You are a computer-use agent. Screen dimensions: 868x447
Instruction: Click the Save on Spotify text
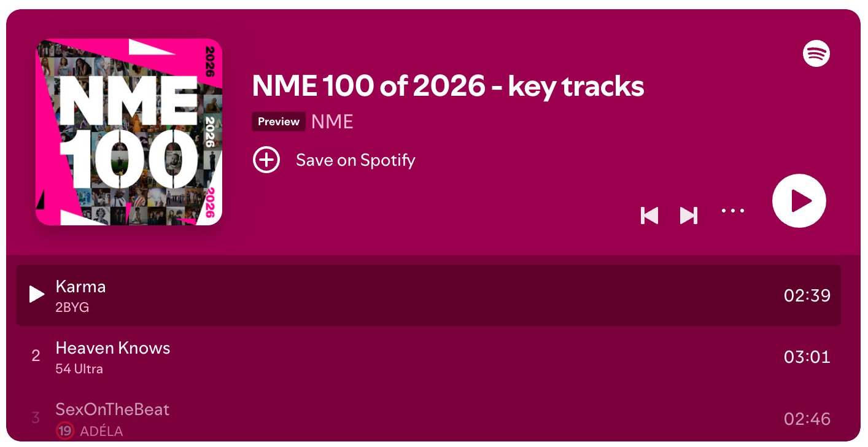(355, 160)
